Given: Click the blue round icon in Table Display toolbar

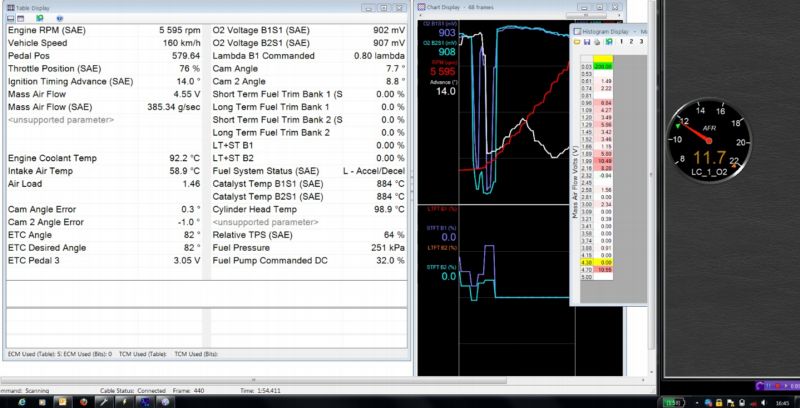Looking at the screenshot, I should click(58, 18).
